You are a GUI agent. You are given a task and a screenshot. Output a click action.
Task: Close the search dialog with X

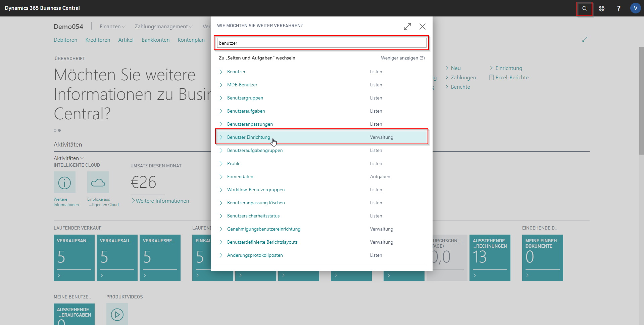coord(422,27)
